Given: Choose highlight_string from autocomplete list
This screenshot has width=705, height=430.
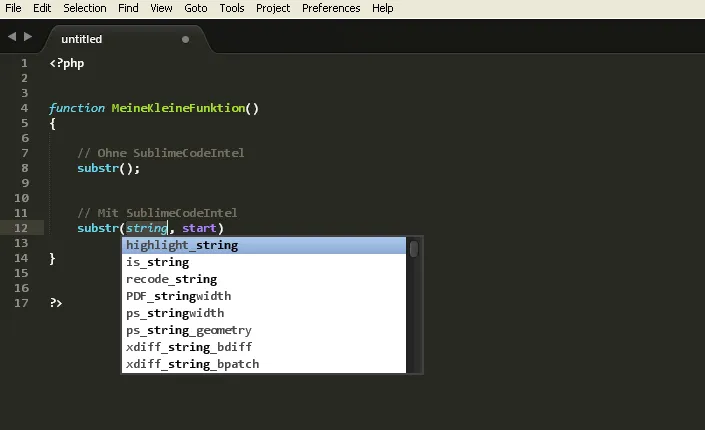Looking at the screenshot, I should (264, 246).
